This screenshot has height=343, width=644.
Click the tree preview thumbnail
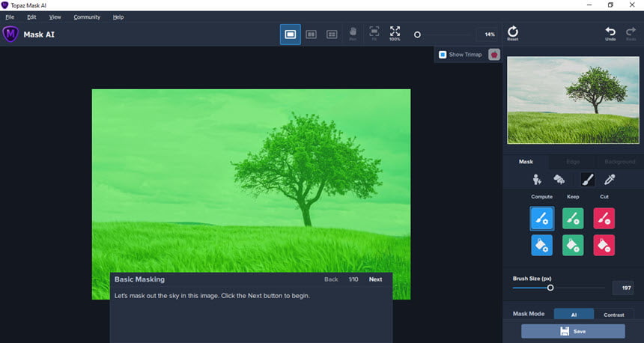(x=573, y=100)
